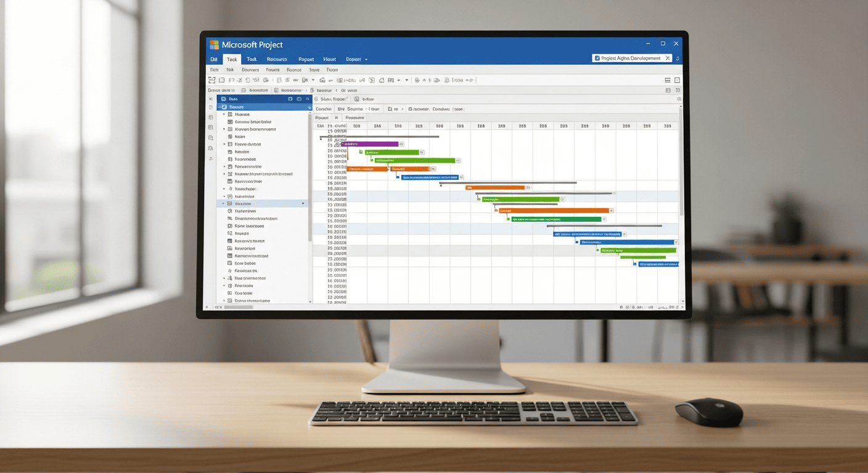The height and width of the screenshot is (473, 868).
Task: Click the list view icon at toolbar right end
Action: pyautogui.click(x=668, y=80)
